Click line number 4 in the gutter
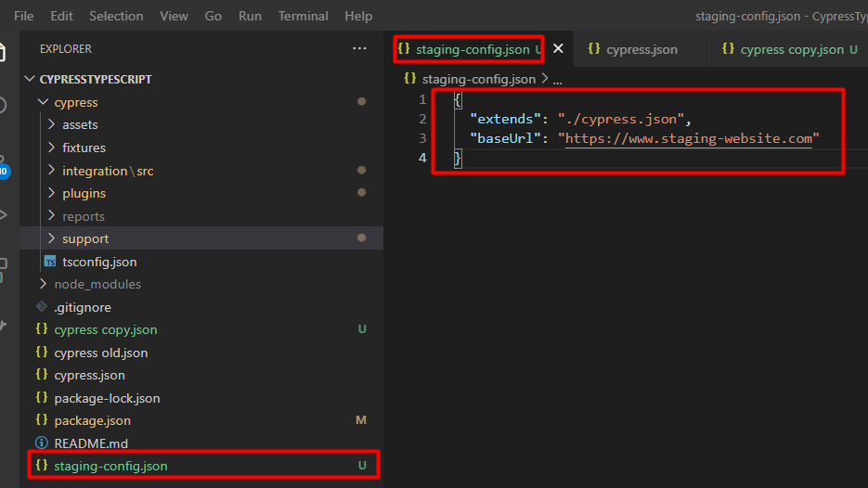The image size is (868, 488). (x=422, y=158)
